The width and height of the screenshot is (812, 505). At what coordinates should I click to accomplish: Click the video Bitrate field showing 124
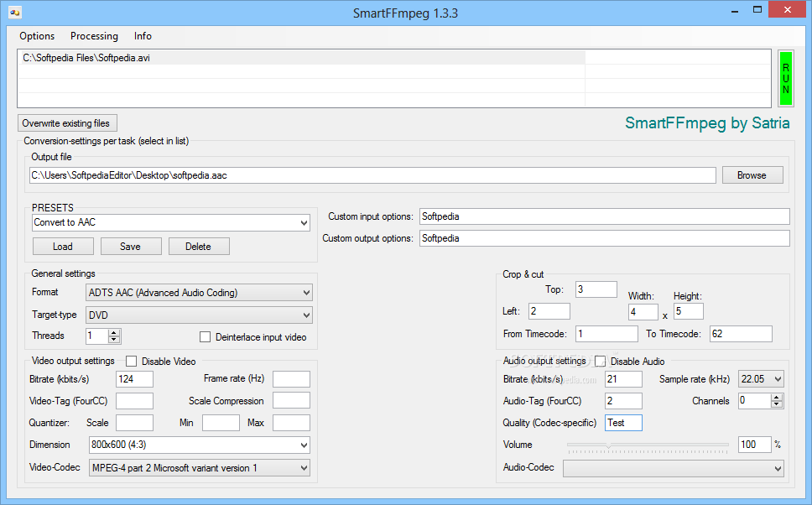[x=134, y=379]
